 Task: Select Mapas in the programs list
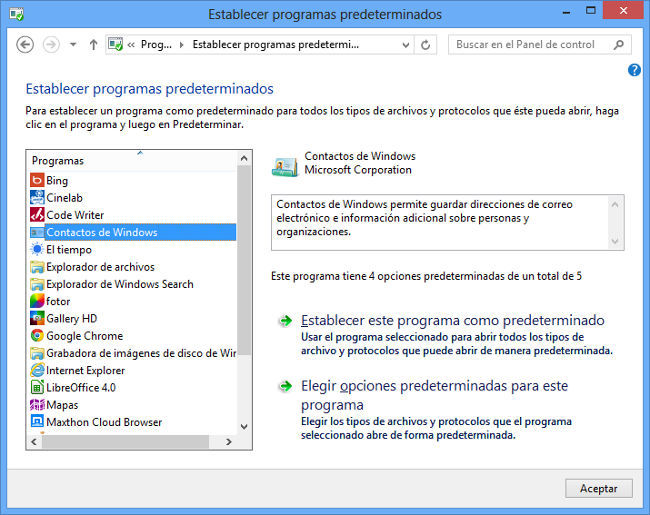pos(62,405)
